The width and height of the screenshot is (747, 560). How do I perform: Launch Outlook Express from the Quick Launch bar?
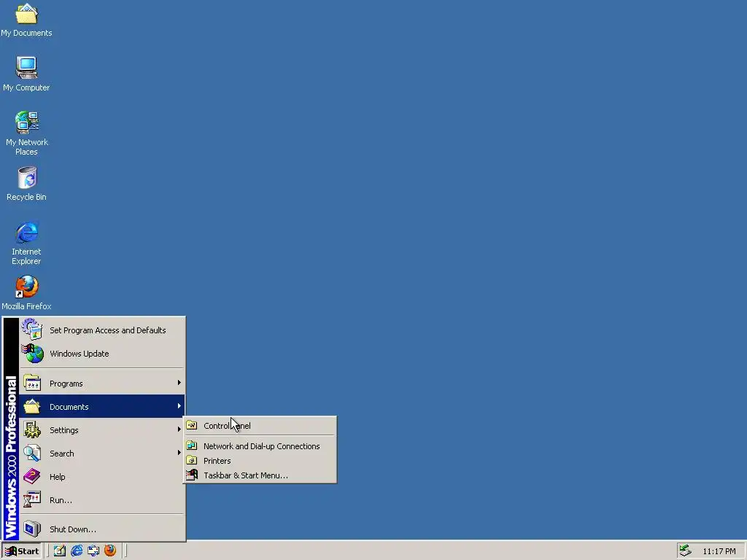point(93,551)
